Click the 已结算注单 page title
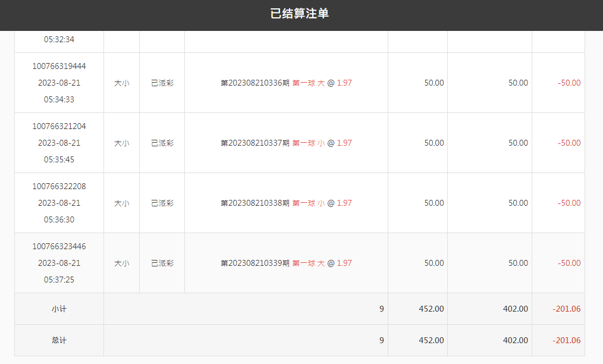This screenshot has height=364, width=603. [x=300, y=14]
